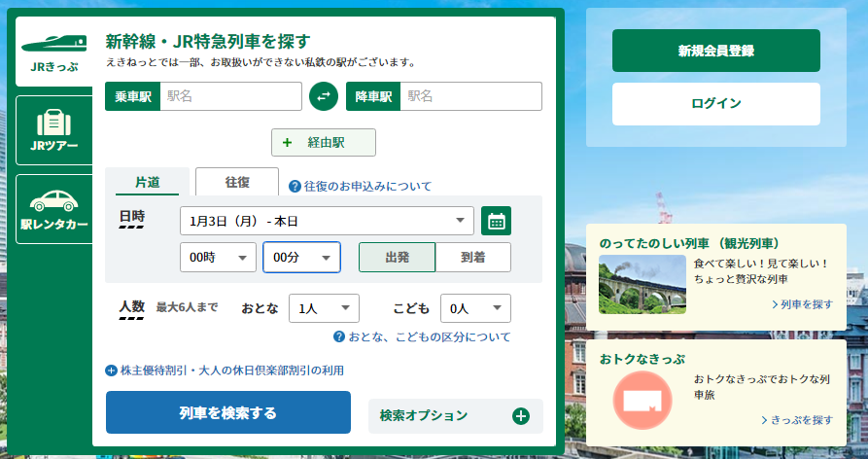This screenshot has width=868, height=459.
Task: Click plus icon beside 株主優待割引
Action: (x=111, y=371)
